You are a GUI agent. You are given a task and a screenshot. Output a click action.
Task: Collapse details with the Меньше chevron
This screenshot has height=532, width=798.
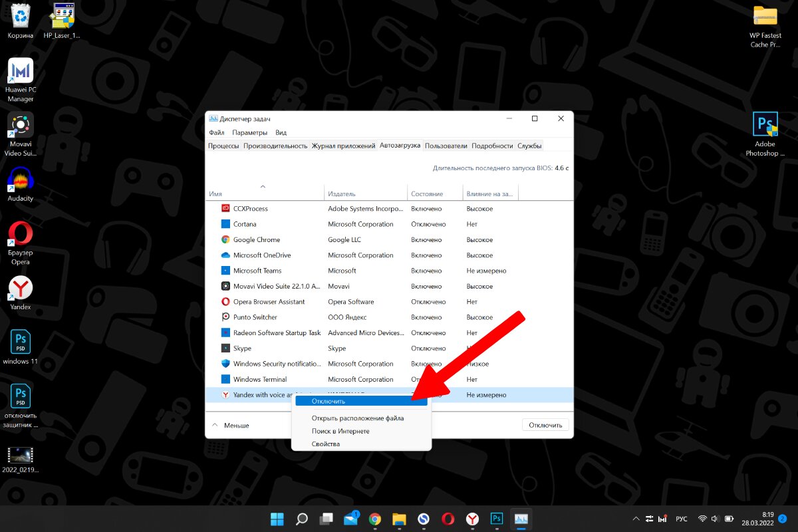(215, 425)
